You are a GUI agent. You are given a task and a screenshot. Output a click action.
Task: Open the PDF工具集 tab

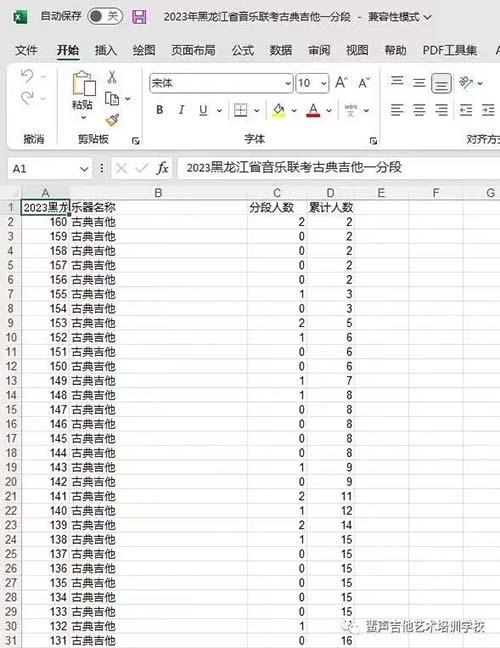point(450,50)
